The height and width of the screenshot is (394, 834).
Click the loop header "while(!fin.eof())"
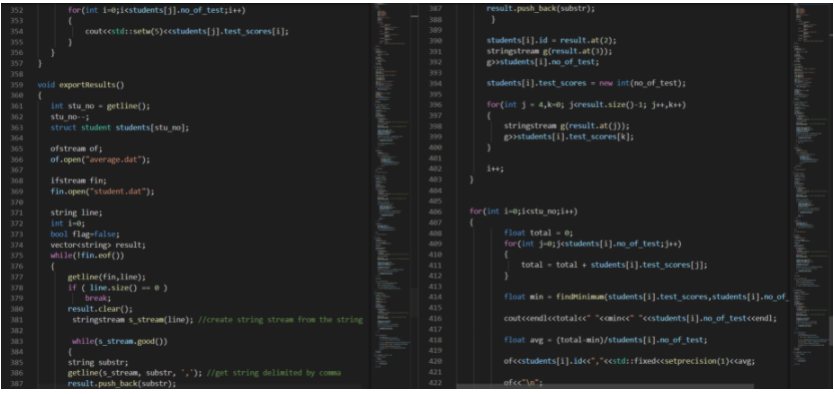[88, 256]
